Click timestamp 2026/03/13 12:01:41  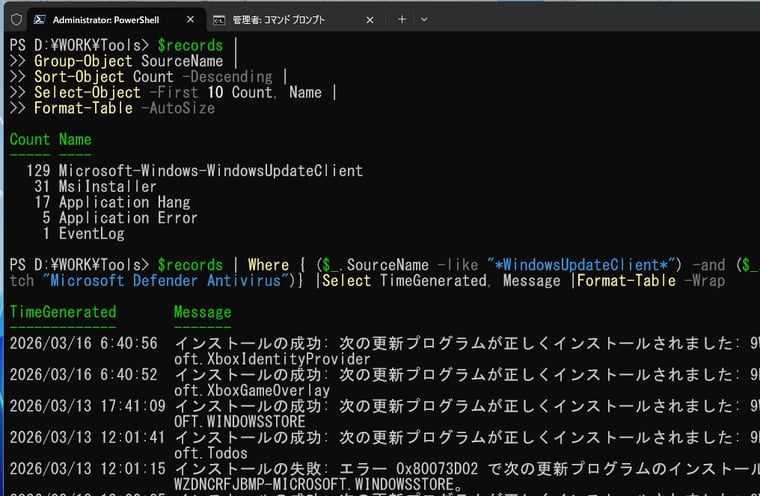pos(88,437)
